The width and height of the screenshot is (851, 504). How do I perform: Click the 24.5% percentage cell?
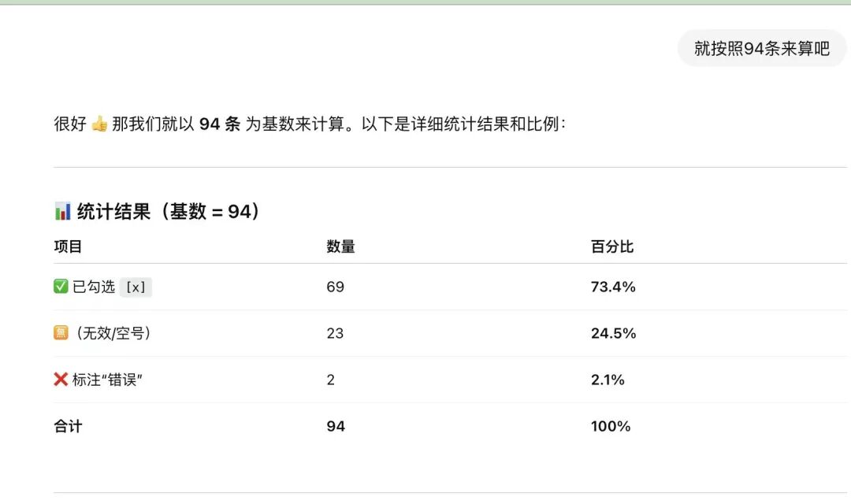click(613, 333)
